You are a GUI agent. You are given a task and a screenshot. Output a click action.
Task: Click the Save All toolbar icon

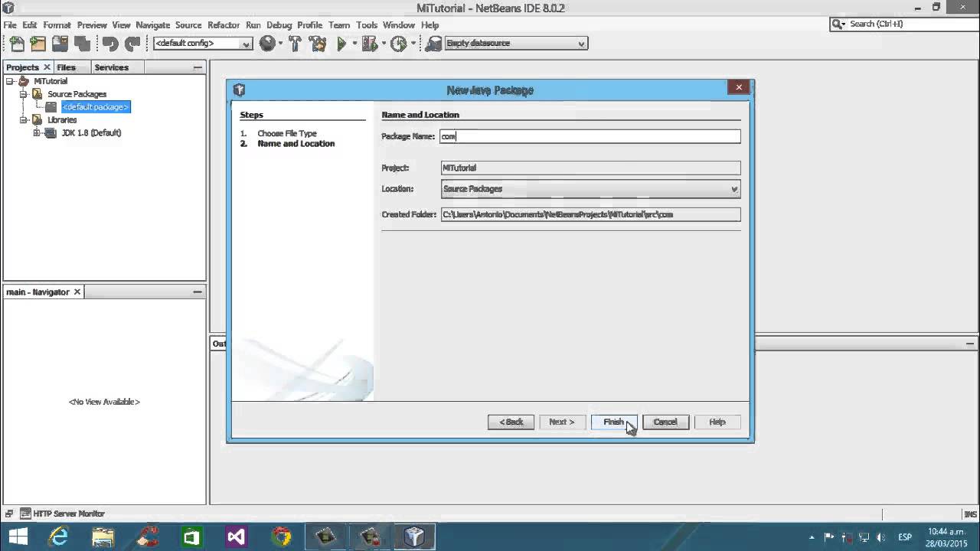tap(82, 44)
